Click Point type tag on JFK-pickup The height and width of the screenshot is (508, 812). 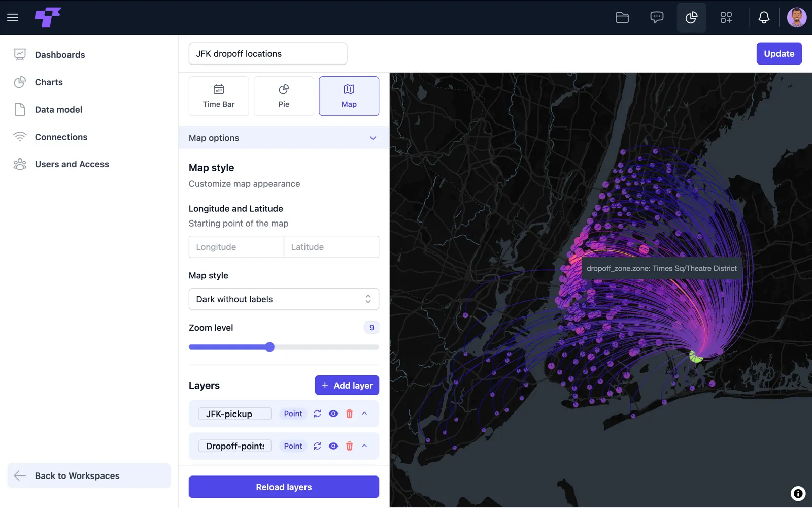[x=293, y=414]
